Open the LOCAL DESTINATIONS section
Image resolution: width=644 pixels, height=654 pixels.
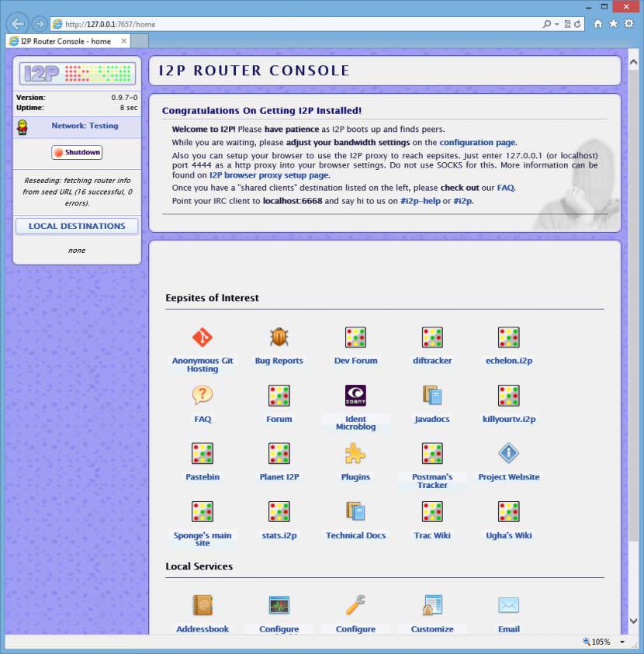tap(77, 226)
